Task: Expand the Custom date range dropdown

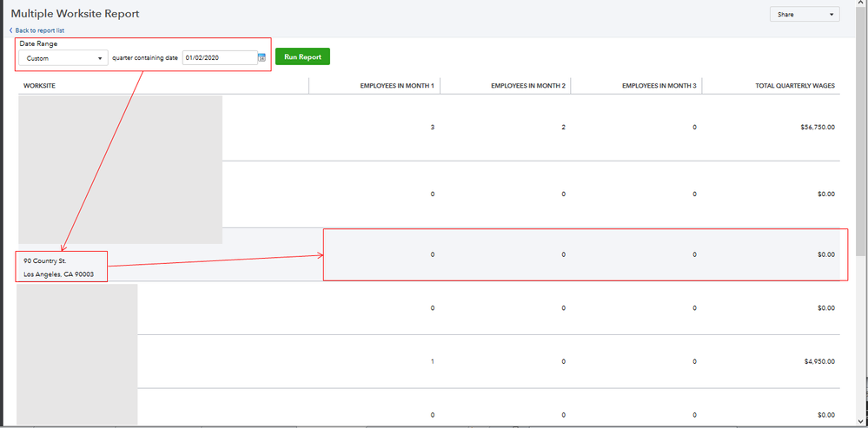Action: pos(63,58)
